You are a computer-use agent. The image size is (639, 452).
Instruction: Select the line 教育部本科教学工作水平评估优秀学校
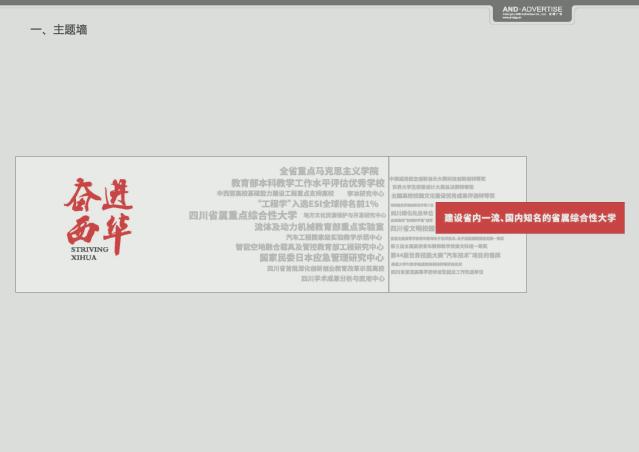pyautogui.click(x=308, y=183)
